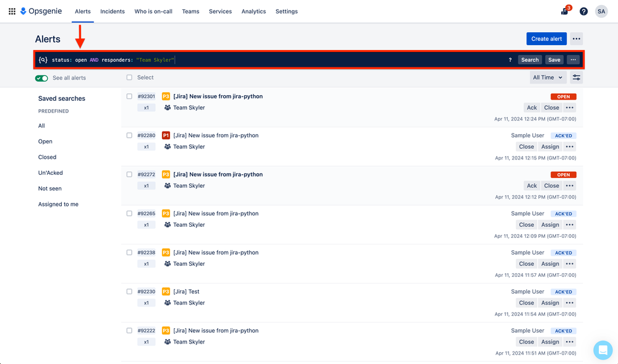The height and width of the screenshot is (364, 618).
Task: Open the Analytics tab
Action: tap(254, 11)
